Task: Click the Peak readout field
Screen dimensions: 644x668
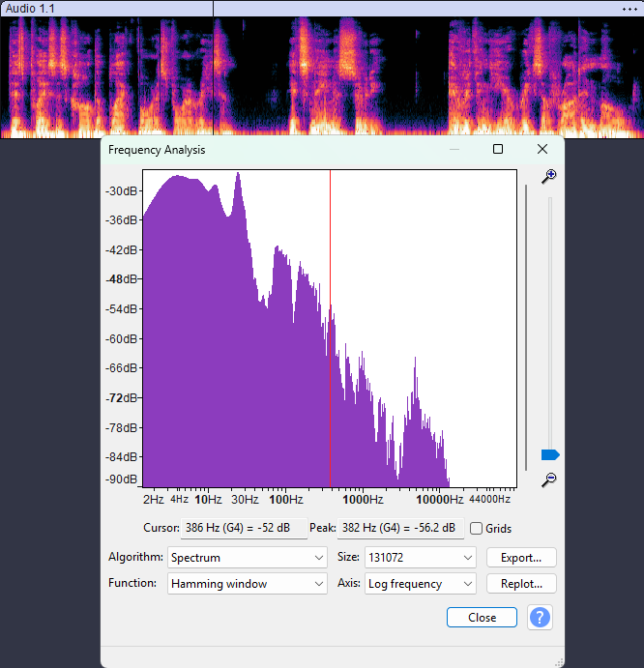Action: (400, 528)
